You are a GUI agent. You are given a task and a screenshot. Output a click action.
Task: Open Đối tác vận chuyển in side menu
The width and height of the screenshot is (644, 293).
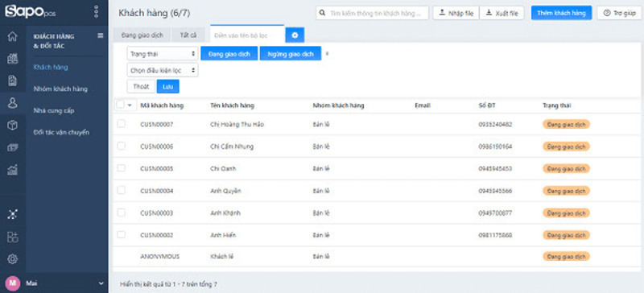61,132
